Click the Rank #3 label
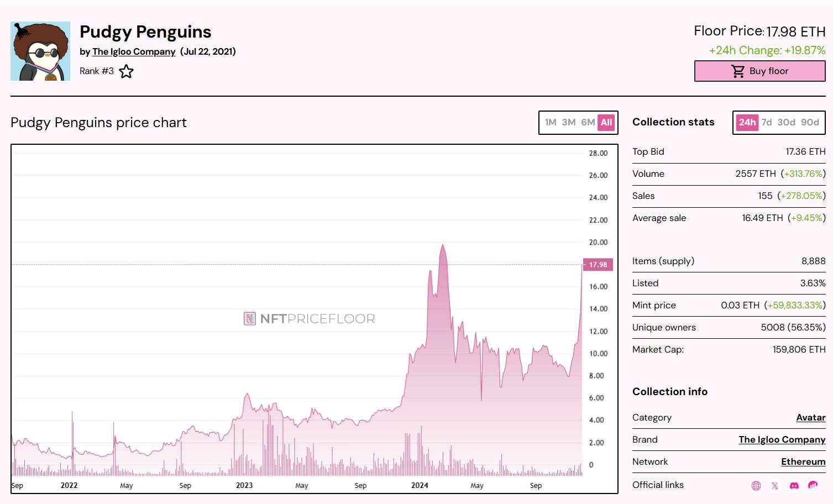This screenshot has width=833, height=504. tap(97, 71)
